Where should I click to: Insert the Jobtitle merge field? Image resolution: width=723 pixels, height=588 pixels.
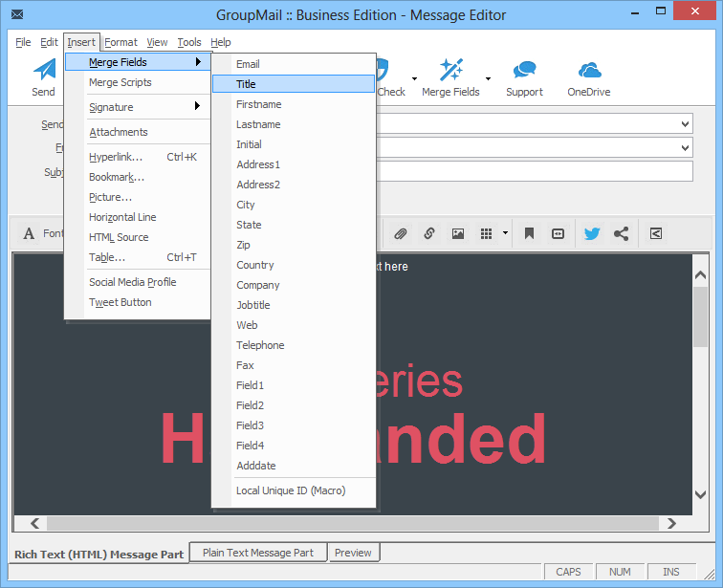pyautogui.click(x=294, y=305)
